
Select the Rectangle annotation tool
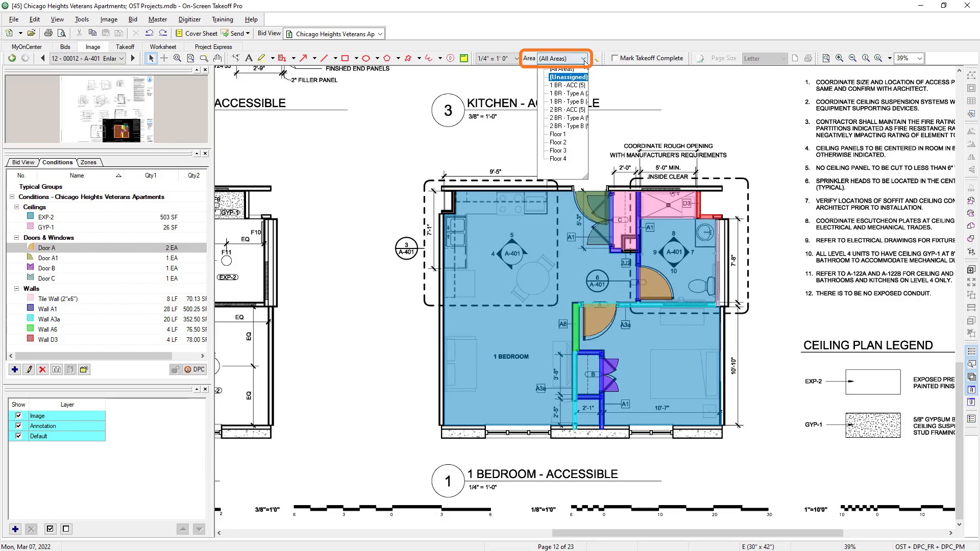[345, 58]
